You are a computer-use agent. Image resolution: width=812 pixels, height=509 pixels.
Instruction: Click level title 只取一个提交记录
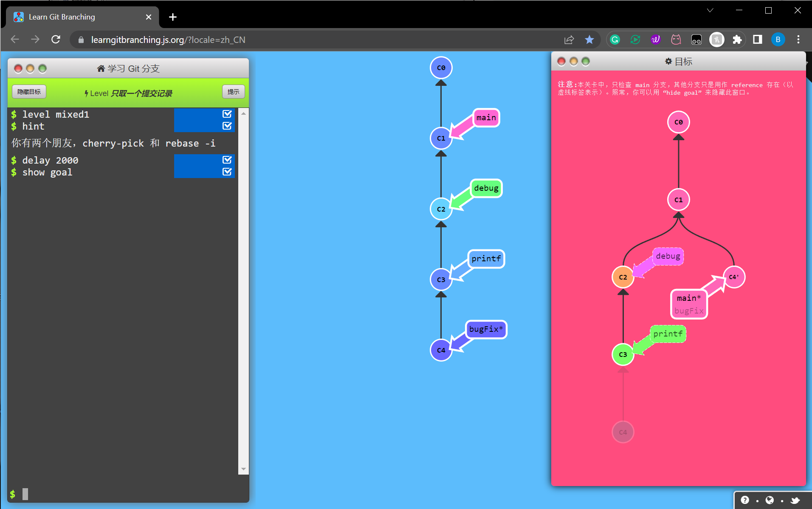coord(141,93)
